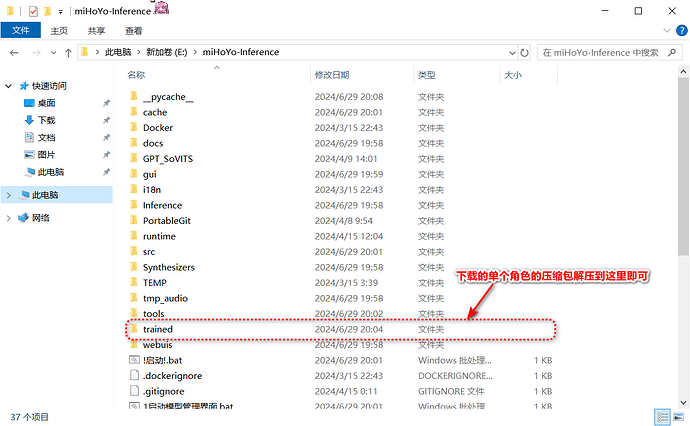
Task: Select the PortableGit folder icon
Action: click(x=134, y=220)
